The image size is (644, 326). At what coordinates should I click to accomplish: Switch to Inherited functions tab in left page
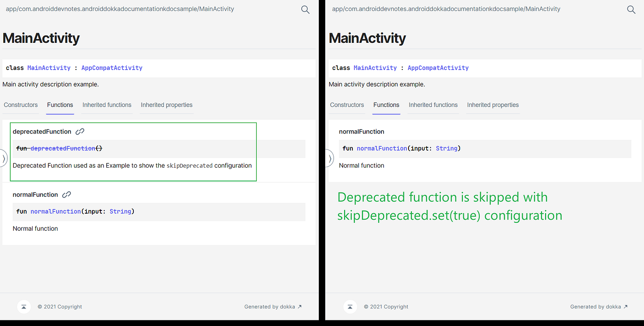tap(107, 105)
